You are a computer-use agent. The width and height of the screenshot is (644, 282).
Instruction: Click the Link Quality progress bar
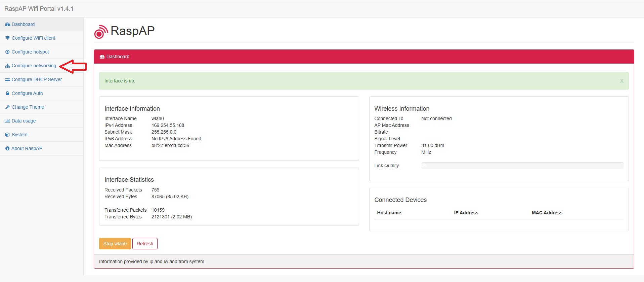coord(522,166)
